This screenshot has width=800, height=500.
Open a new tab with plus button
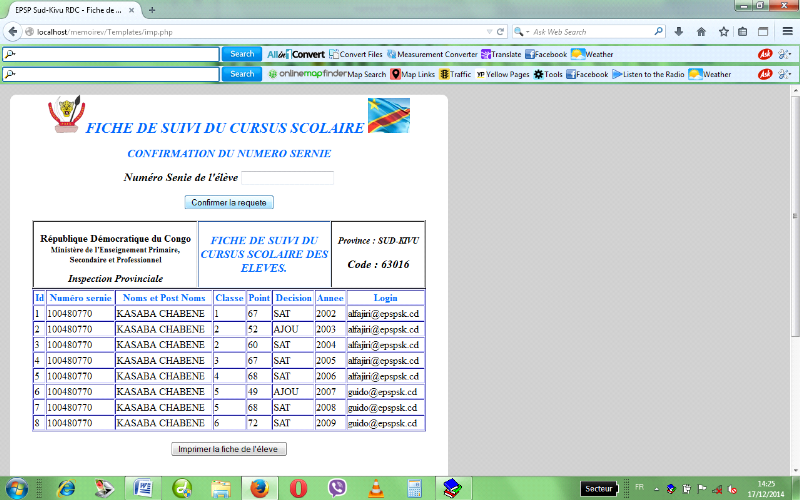152,9
